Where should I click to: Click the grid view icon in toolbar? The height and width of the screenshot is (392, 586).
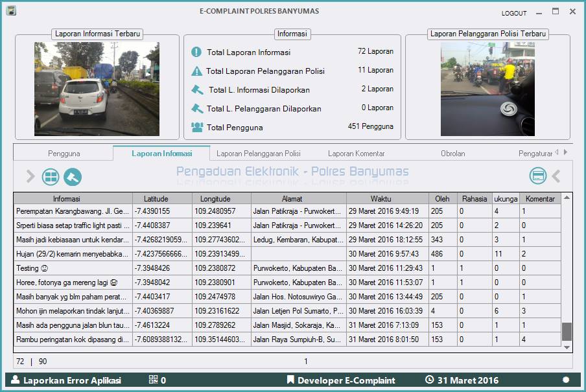[51, 176]
